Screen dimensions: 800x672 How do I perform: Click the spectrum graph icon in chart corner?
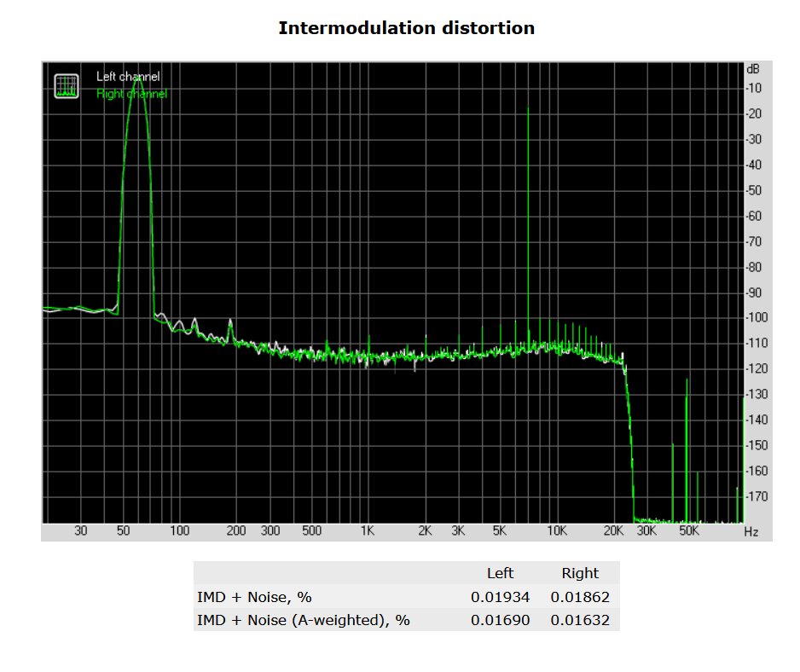pos(67,86)
